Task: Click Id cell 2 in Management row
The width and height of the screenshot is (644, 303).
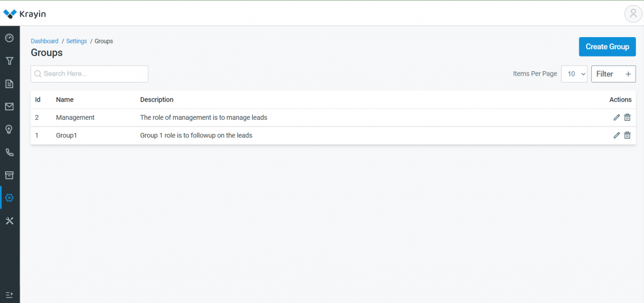Action: click(x=37, y=118)
